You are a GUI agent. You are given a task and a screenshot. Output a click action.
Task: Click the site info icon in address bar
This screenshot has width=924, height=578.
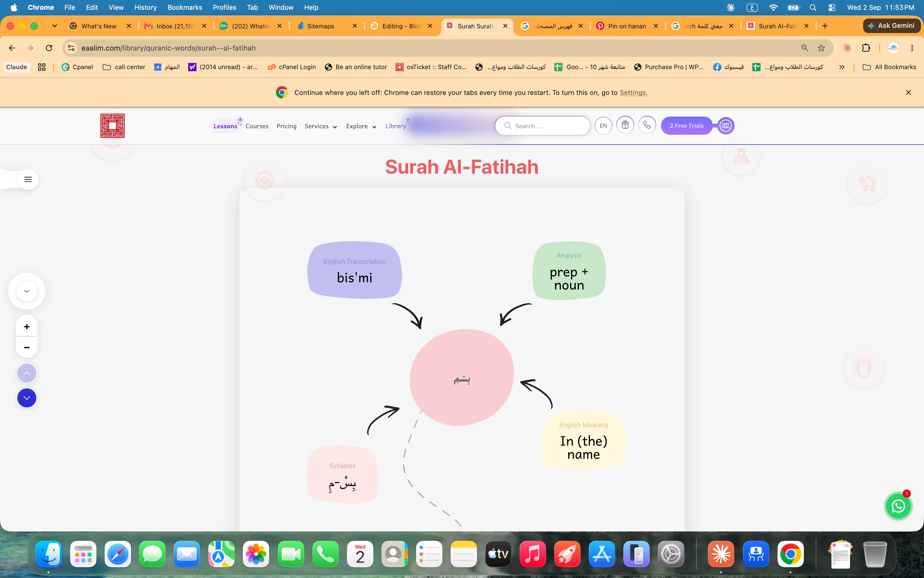[71, 48]
